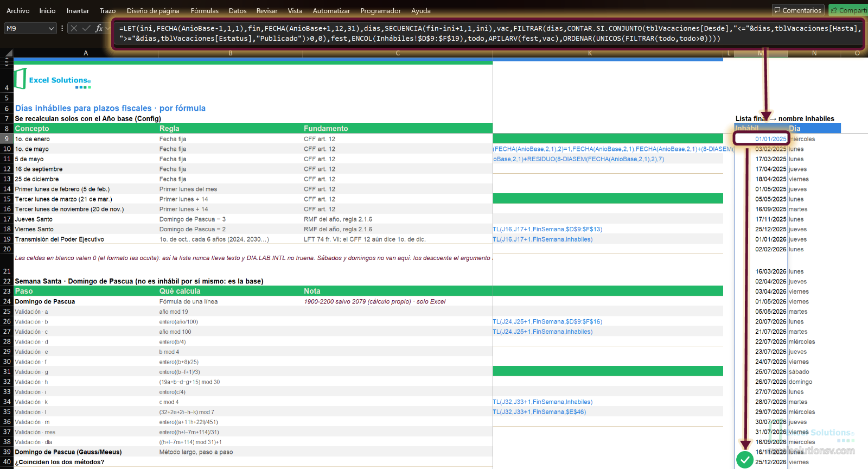Open the Archivo menu
Image resolution: width=868 pixels, height=469 pixels.
click(18, 10)
